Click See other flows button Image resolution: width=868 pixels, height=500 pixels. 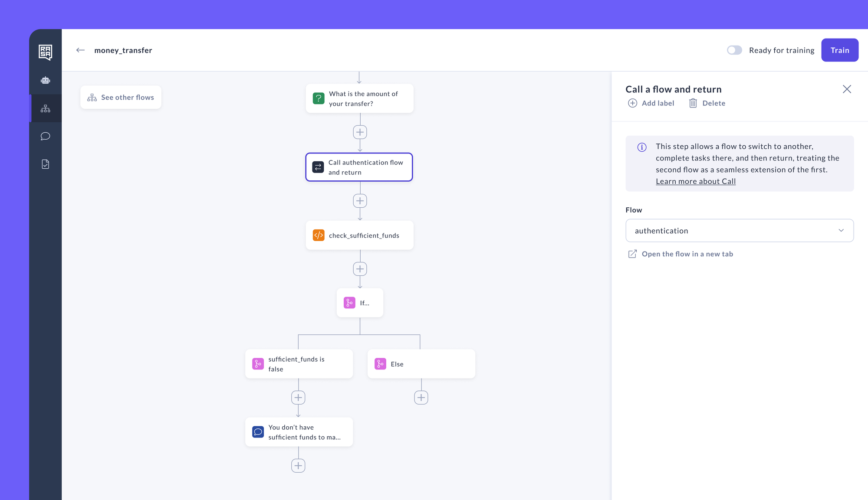pos(121,98)
